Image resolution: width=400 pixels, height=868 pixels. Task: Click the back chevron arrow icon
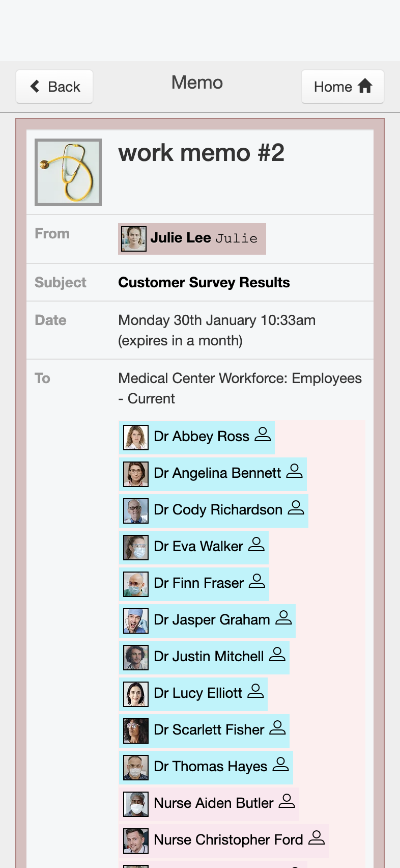click(x=35, y=87)
